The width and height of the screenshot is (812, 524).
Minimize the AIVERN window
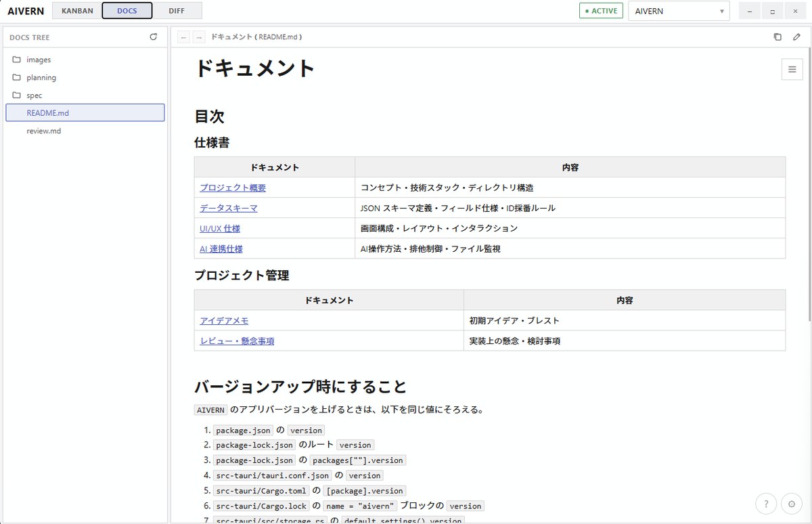tap(750, 12)
